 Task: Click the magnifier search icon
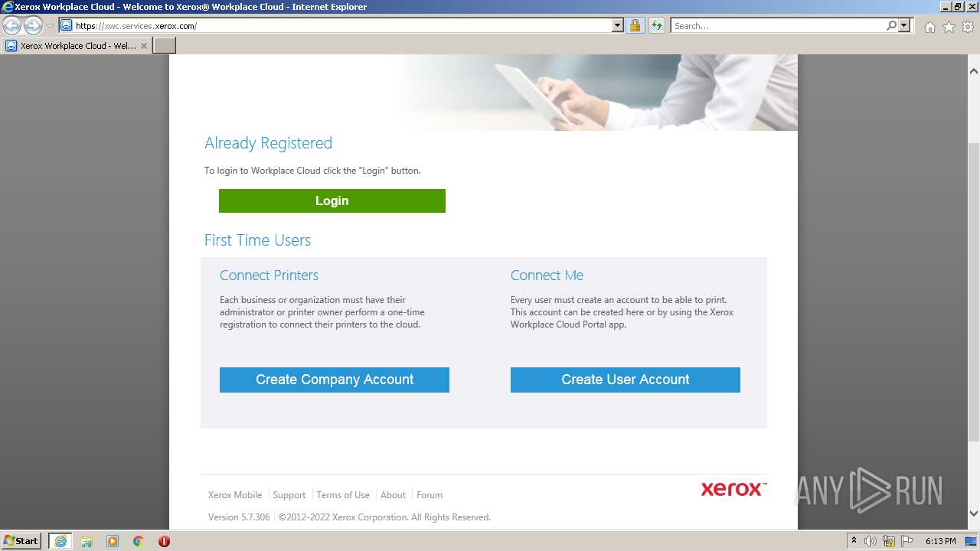click(891, 26)
